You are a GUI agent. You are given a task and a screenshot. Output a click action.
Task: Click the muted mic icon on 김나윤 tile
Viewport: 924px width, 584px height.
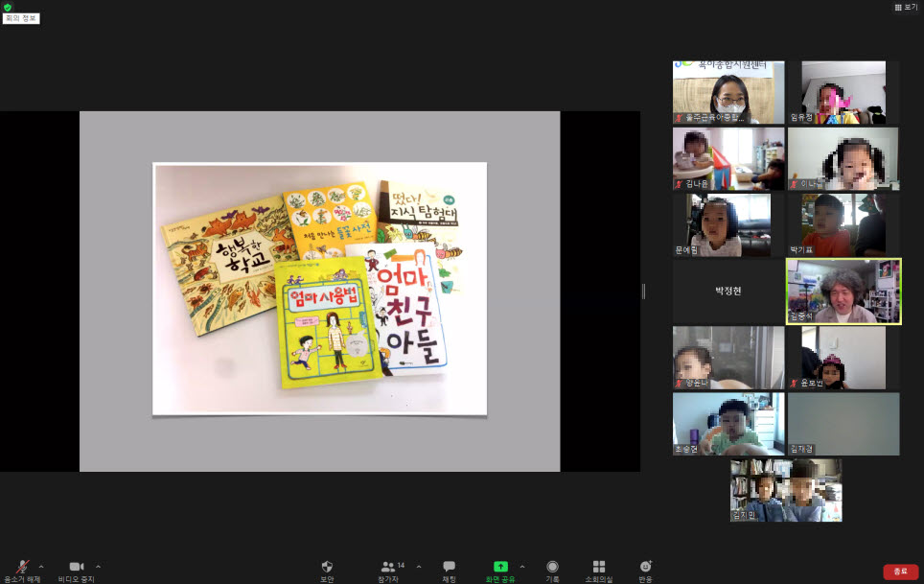tap(679, 184)
